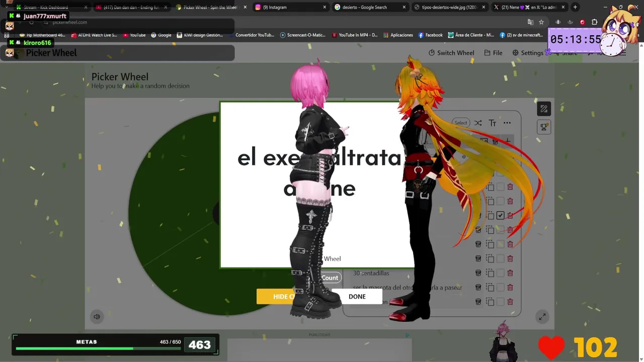Image resolution: width=644 pixels, height=362 pixels.
Task: Close the Instagram tab
Action: (325, 7)
